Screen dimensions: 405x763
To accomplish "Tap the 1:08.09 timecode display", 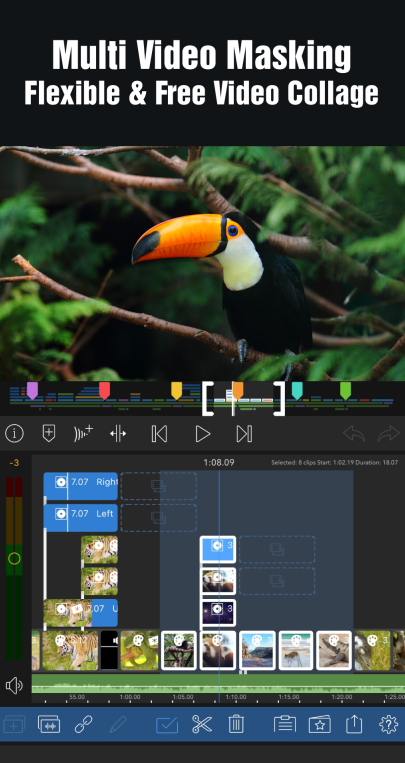I will coord(219,462).
